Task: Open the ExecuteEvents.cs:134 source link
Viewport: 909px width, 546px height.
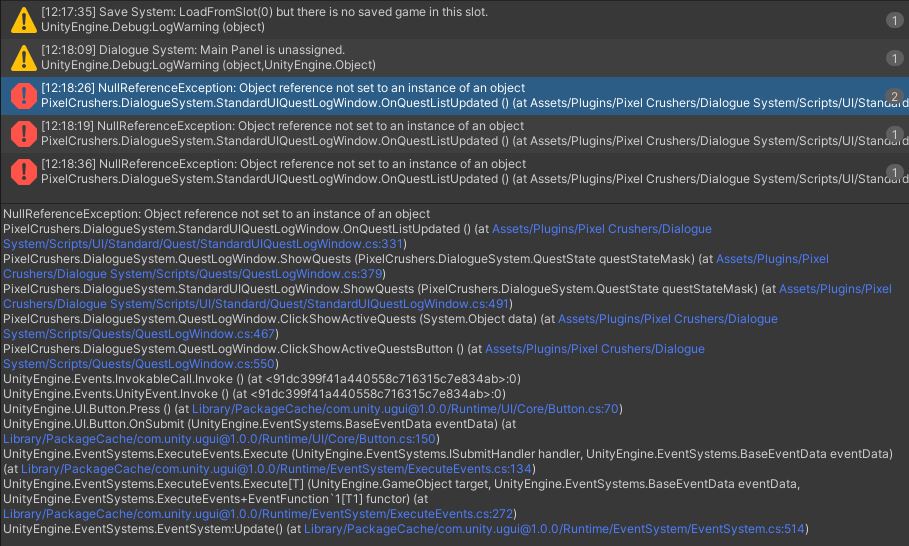Action: [x=277, y=469]
